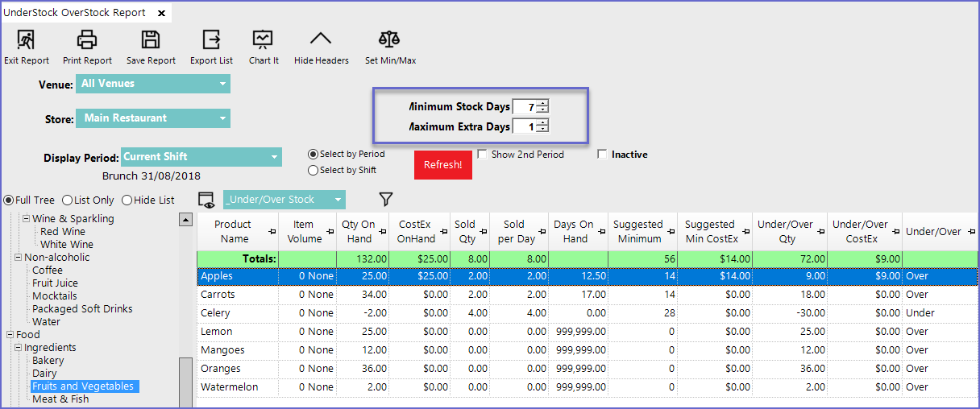
Task: Save the report using the floppy icon
Action: (151, 39)
